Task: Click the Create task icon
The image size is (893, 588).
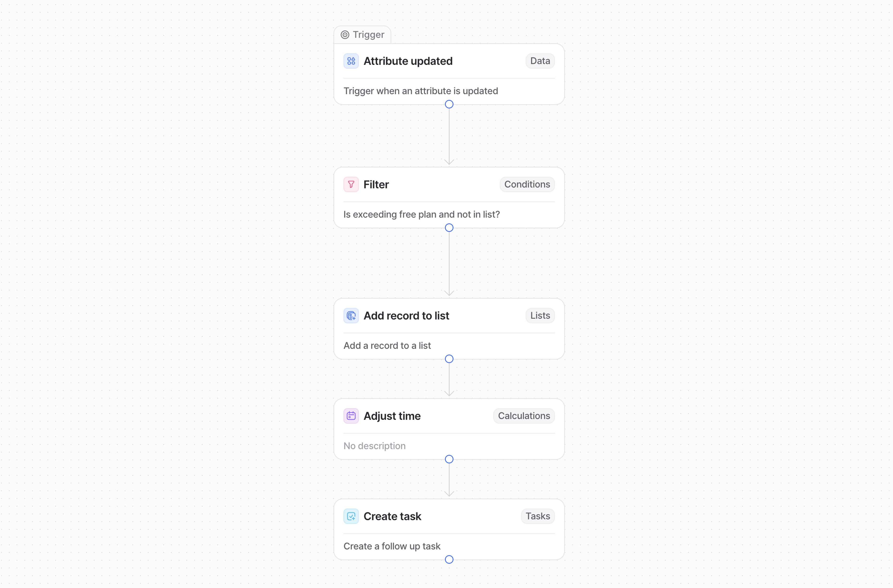Action: pyautogui.click(x=351, y=517)
